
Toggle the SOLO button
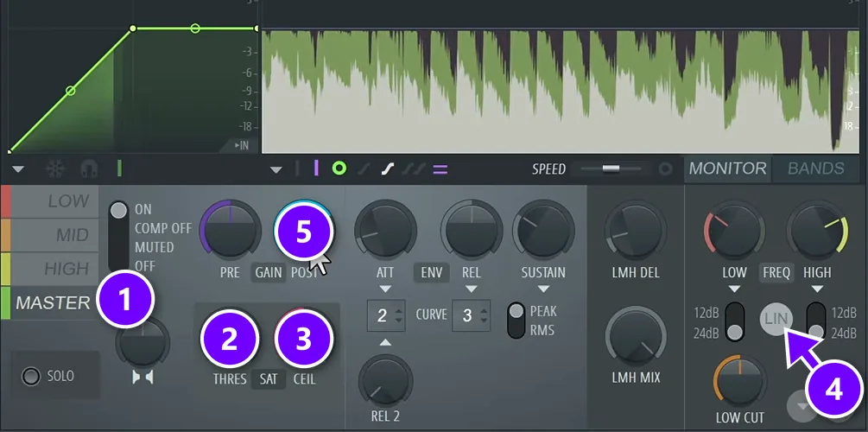point(30,377)
